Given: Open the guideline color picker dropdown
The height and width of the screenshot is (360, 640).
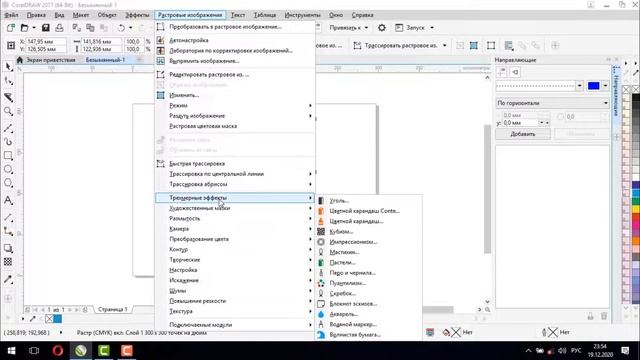Looking at the screenshot, I should 605,86.
